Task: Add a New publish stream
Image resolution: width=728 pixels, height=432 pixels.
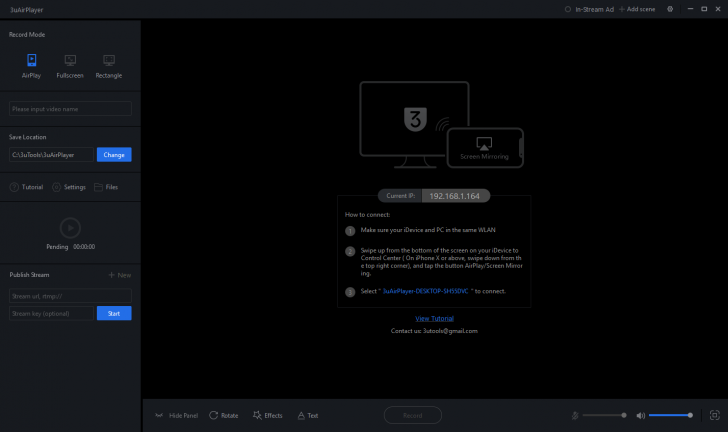Action: tap(120, 275)
